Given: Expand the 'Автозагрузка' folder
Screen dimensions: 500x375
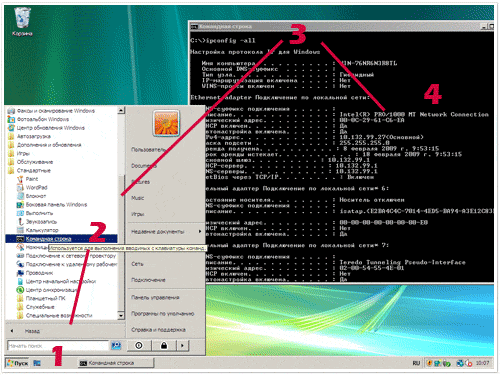Looking at the screenshot, I should click(29, 136).
